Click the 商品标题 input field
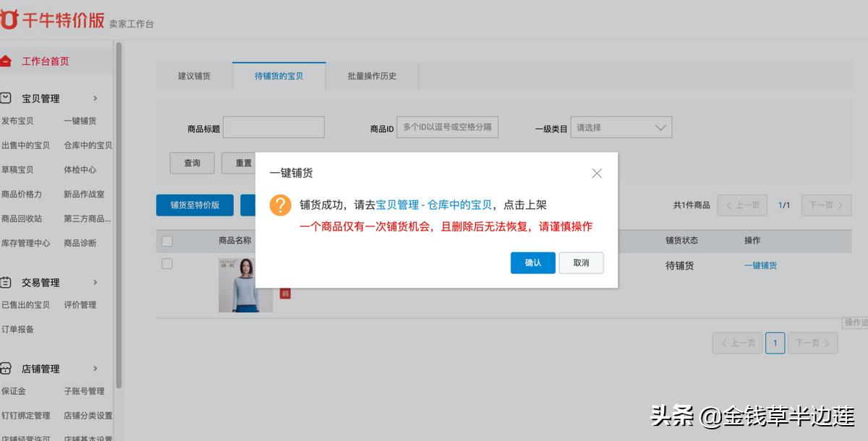 [x=273, y=127]
